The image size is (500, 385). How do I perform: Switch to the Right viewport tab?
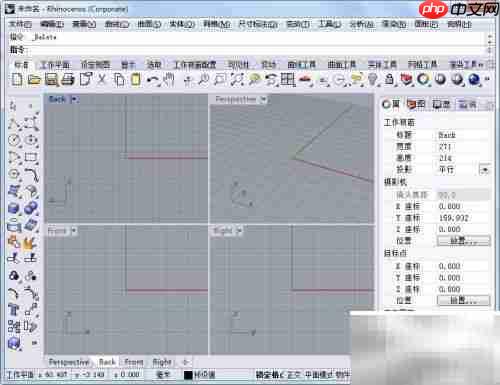coord(162,362)
